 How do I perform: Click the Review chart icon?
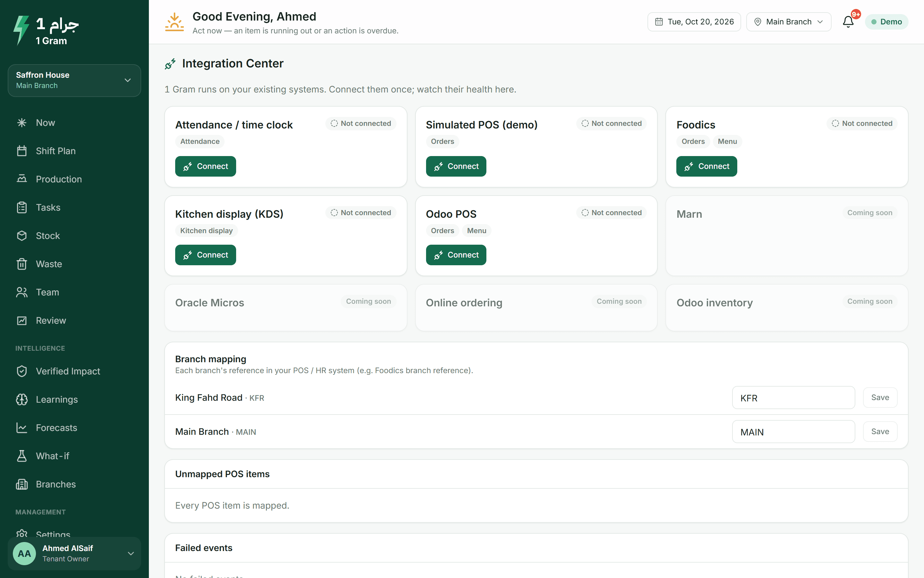tap(22, 320)
